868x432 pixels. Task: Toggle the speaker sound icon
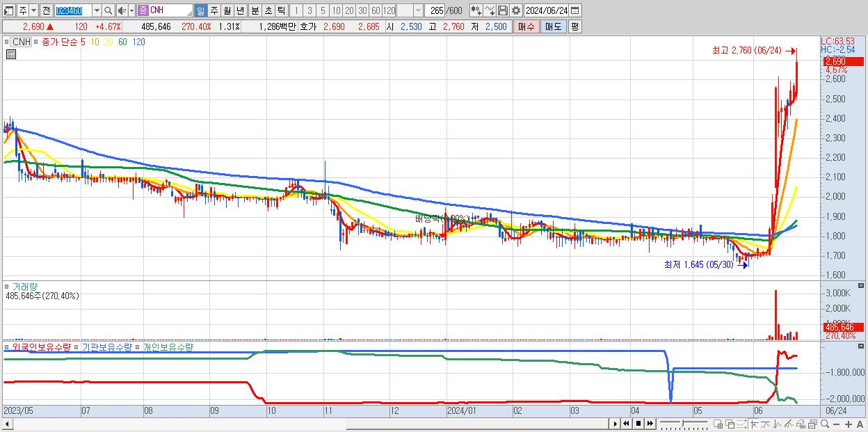pyautogui.click(x=122, y=10)
